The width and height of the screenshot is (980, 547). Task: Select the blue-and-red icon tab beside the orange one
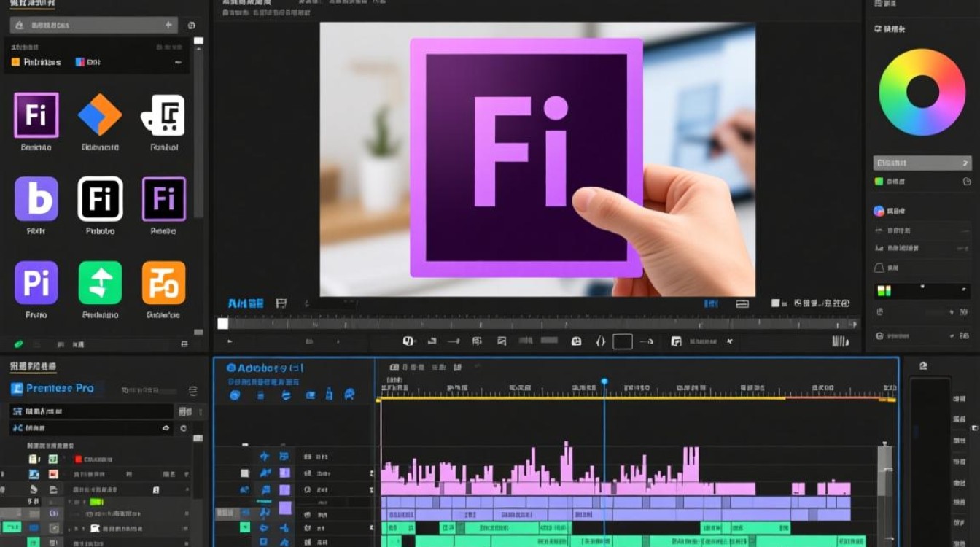(88, 62)
